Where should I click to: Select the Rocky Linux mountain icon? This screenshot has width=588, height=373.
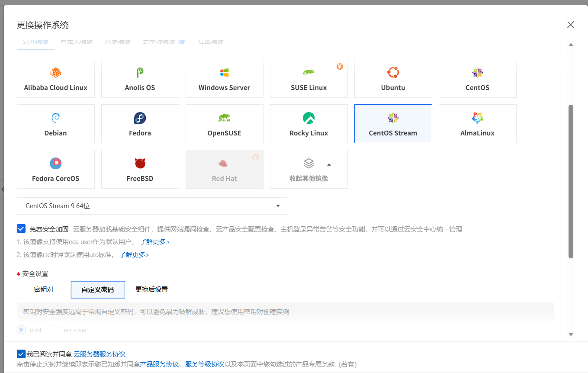click(x=308, y=118)
